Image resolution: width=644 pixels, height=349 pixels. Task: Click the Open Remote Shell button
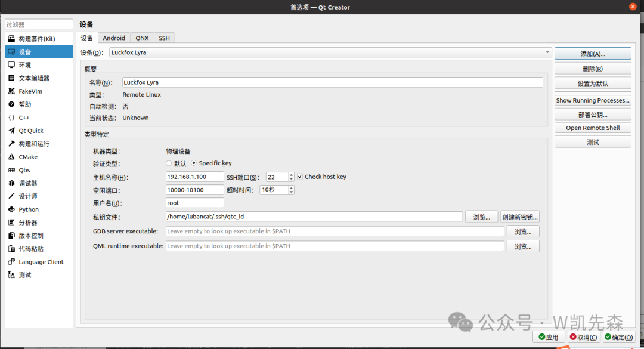coord(592,128)
